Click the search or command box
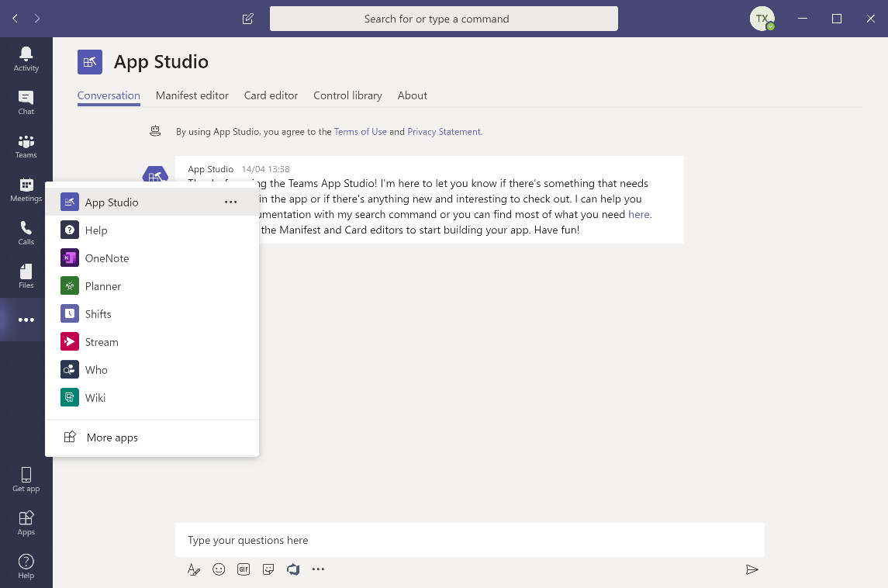Viewport: 888px width, 588px height. click(x=444, y=19)
